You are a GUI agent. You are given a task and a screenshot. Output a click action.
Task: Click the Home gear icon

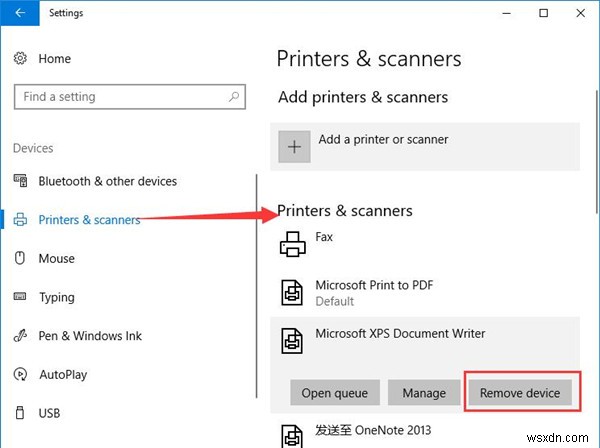[21, 59]
